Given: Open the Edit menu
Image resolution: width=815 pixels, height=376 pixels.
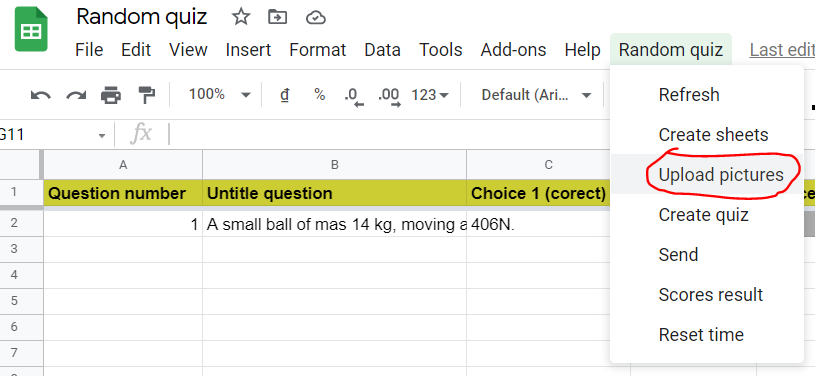Looking at the screenshot, I should 136,50.
